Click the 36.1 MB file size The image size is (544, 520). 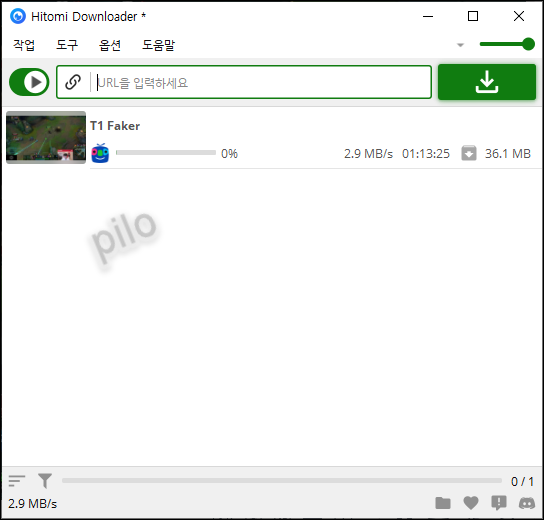pyautogui.click(x=508, y=153)
